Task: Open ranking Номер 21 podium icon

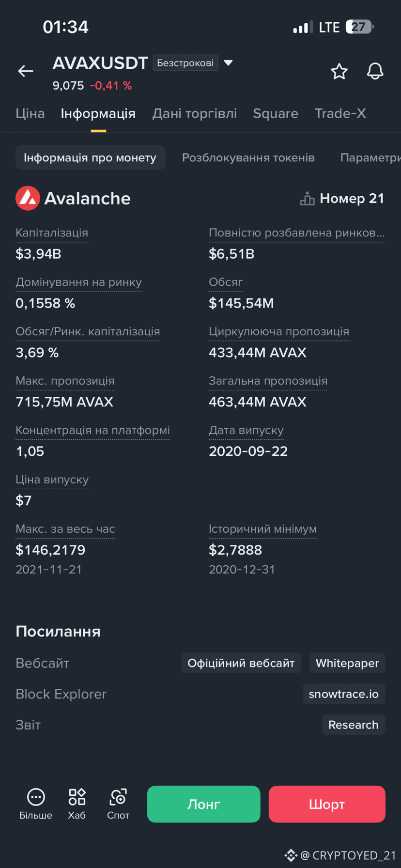Action: pos(307,199)
